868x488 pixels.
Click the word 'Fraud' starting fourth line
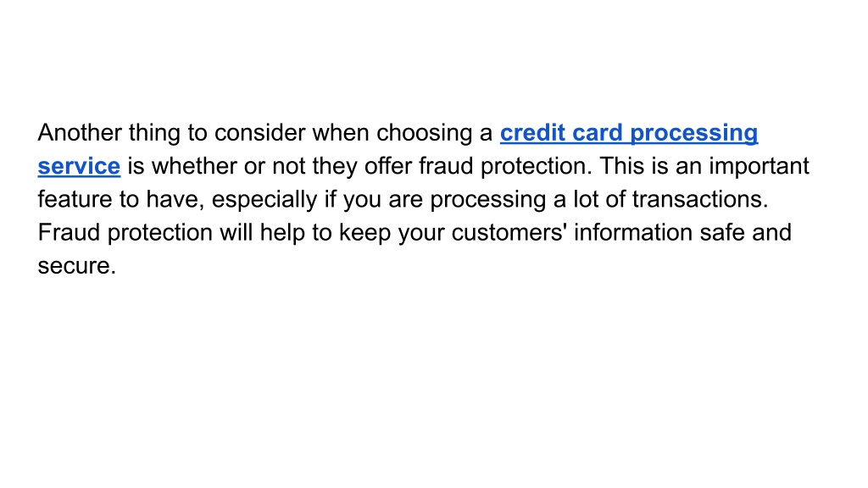[69, 232]
